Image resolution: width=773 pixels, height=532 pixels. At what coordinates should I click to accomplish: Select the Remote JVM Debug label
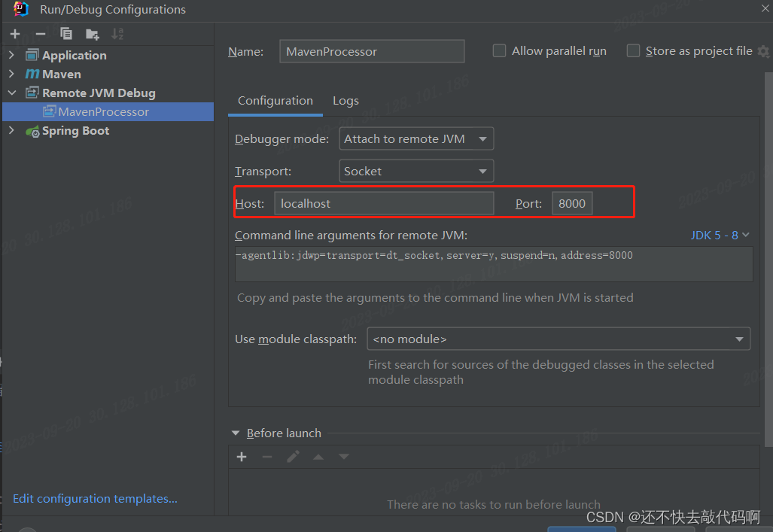click(x=99, y=93)
